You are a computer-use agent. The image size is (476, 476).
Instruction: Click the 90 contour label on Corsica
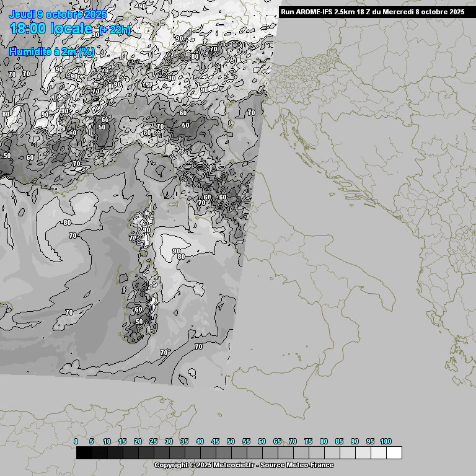pos(147,230)
